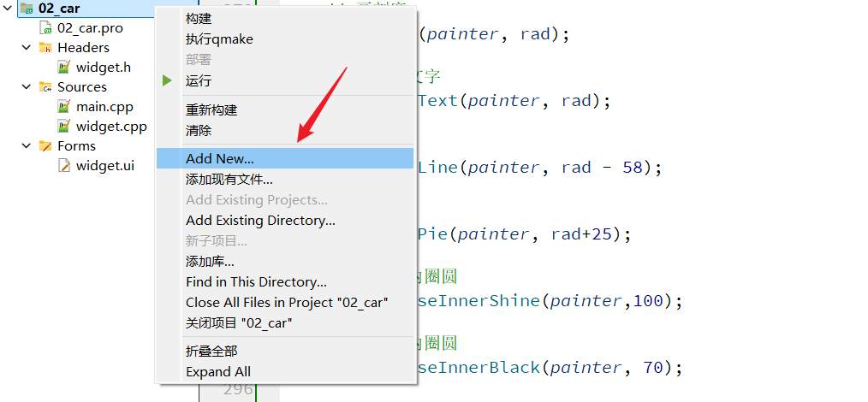Collapse the Headers folder

click(26, 48)
